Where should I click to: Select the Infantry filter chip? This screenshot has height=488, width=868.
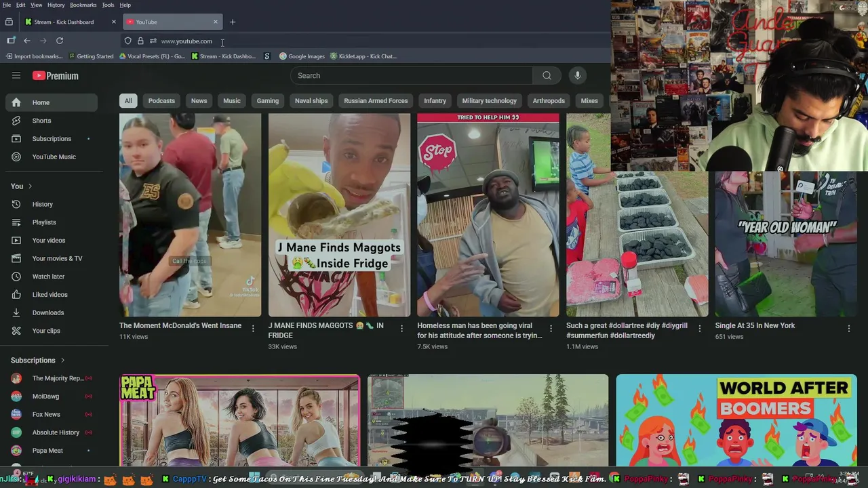click(435, 101)
